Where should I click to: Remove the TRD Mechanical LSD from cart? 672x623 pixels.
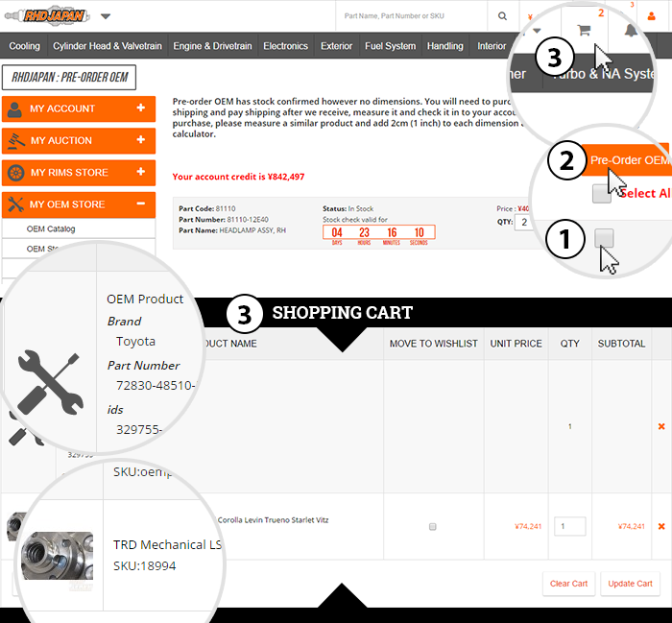tap(661, 526)
